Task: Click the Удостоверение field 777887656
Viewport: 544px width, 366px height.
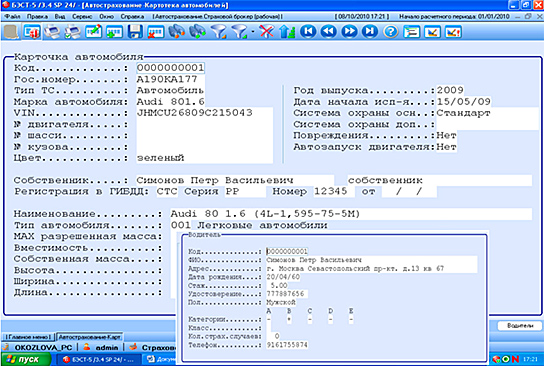Action: 287,294
